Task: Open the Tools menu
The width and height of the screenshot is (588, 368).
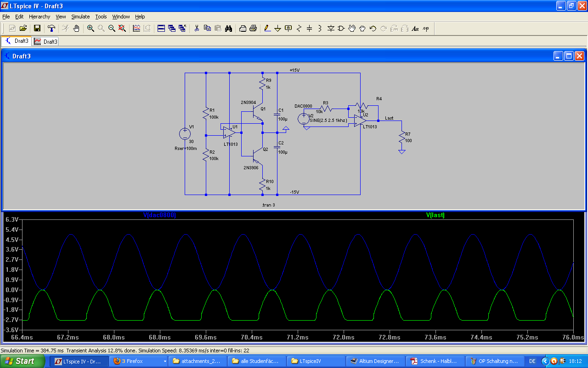Action: [x=101, y=17]
